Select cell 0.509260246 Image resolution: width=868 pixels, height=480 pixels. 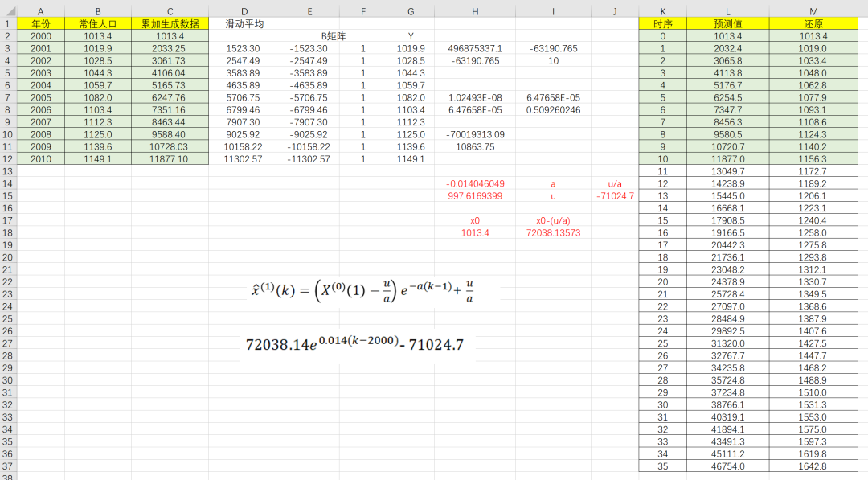coord(553,109)
